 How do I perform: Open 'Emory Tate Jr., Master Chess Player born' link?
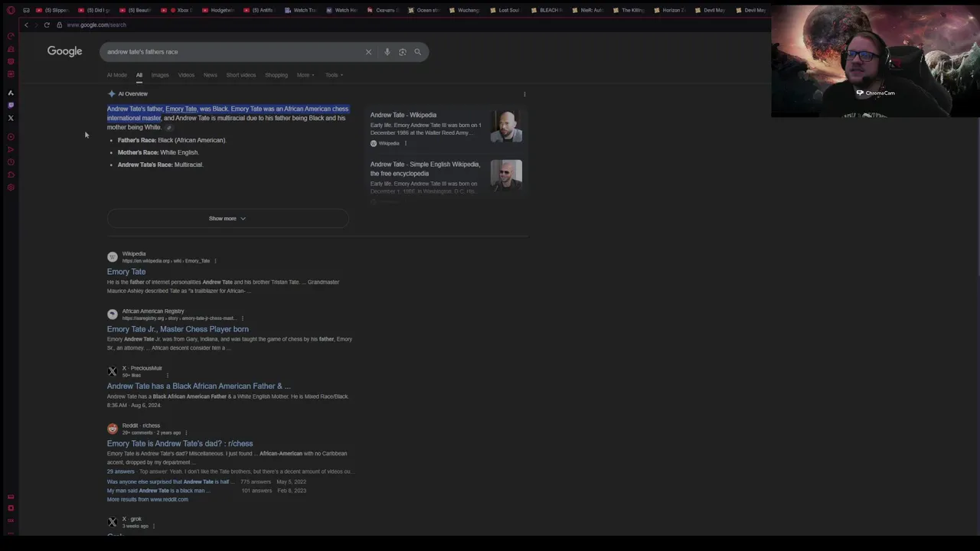pos(178,329)
